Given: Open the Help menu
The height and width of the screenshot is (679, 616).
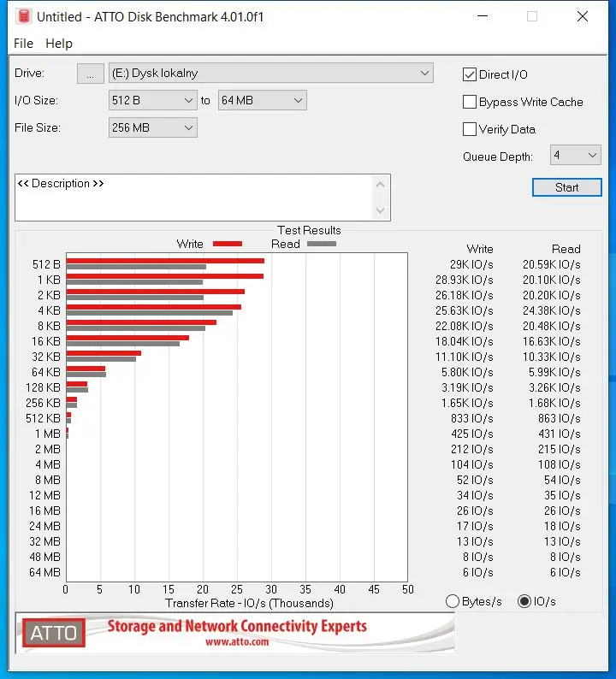Looking at the screenshot, I should click(59, 44).
